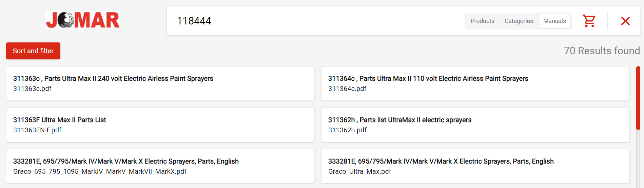Viewport: 644px width, 188px height.
Task: Open the Sort and filter panel
Action: click(x=33, y=51)
